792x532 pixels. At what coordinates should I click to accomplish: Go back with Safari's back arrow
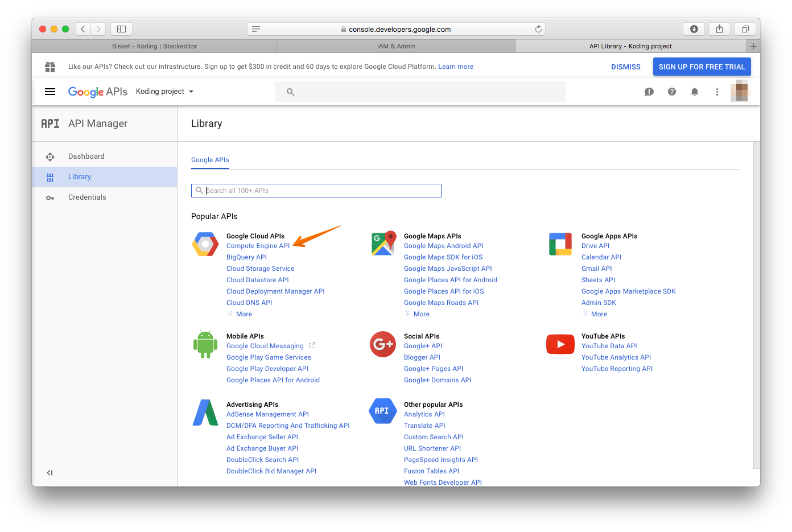pyautogui.click(x=83, y=28)
